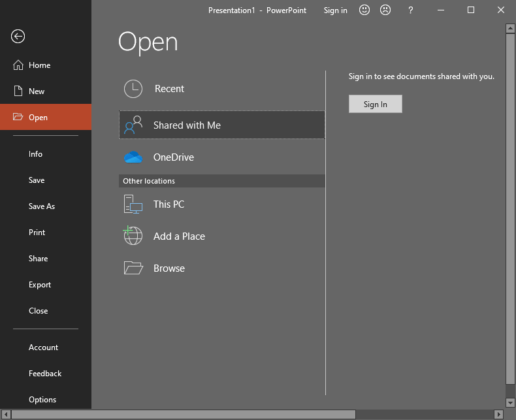Screen dimensions: 516x420
Task: Open the Help question mark
Action: [x=410, y=10]
